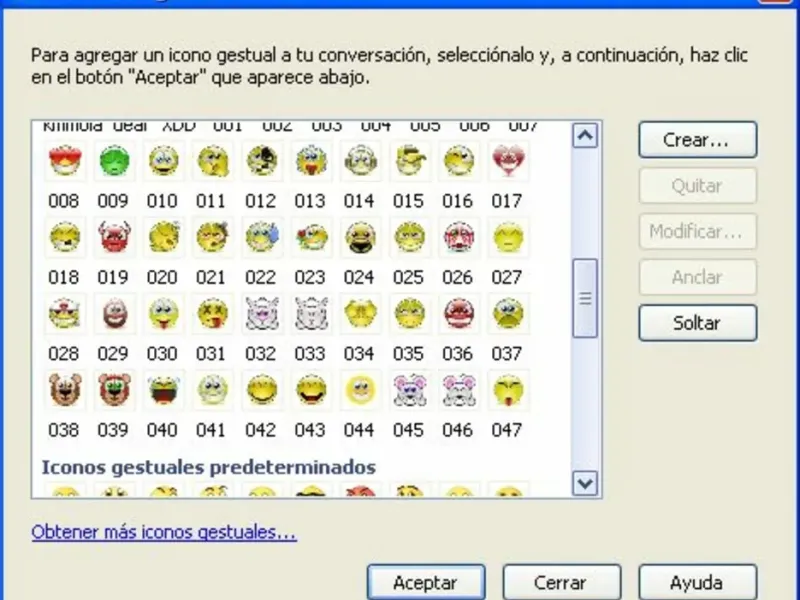The width and height of the screenshot is (800, 600).
Task: Select the laughing emoticon labeled 024
Action: 361,237
